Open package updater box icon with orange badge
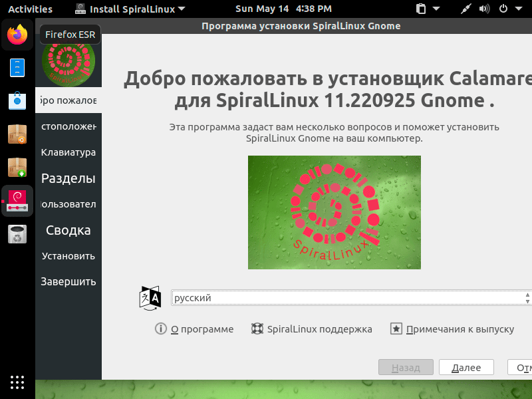Viewport: 532px width, 399px height. tap(17, 134)
